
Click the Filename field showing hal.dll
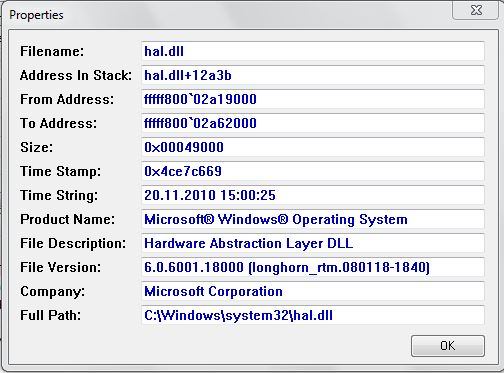coord(313,51)
